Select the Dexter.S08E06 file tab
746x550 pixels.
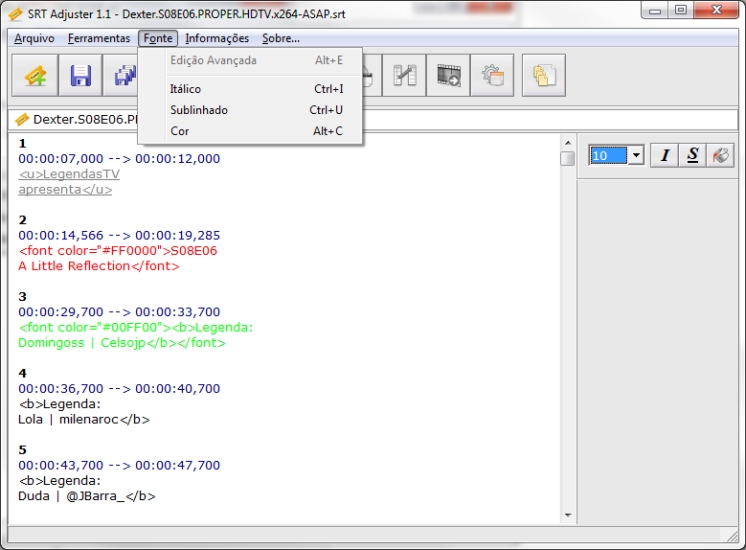click(x=76, y=119)
